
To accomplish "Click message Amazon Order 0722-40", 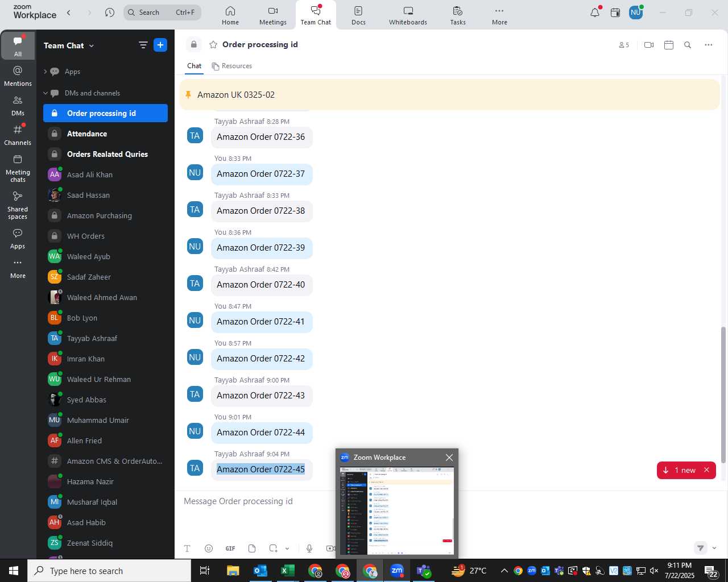I will [x=261, y=285].
